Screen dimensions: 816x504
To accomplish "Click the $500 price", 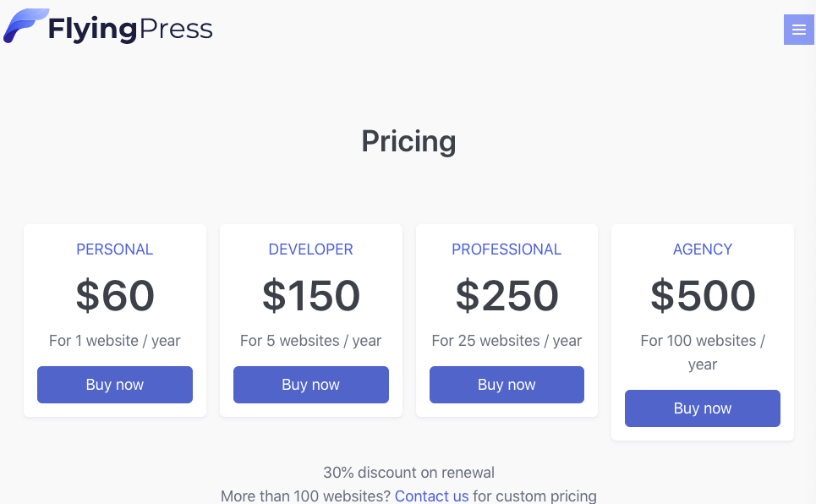I will pos(702,296).
